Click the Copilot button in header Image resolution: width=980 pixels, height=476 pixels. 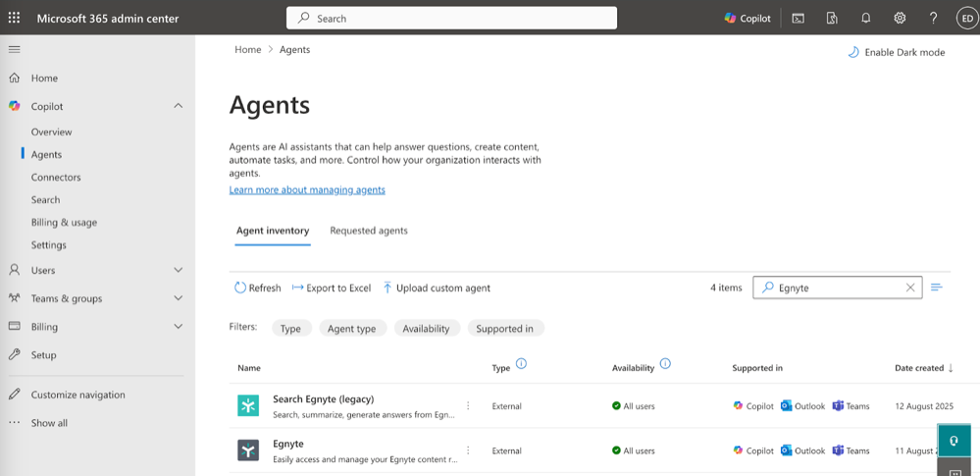click(748, 18)
